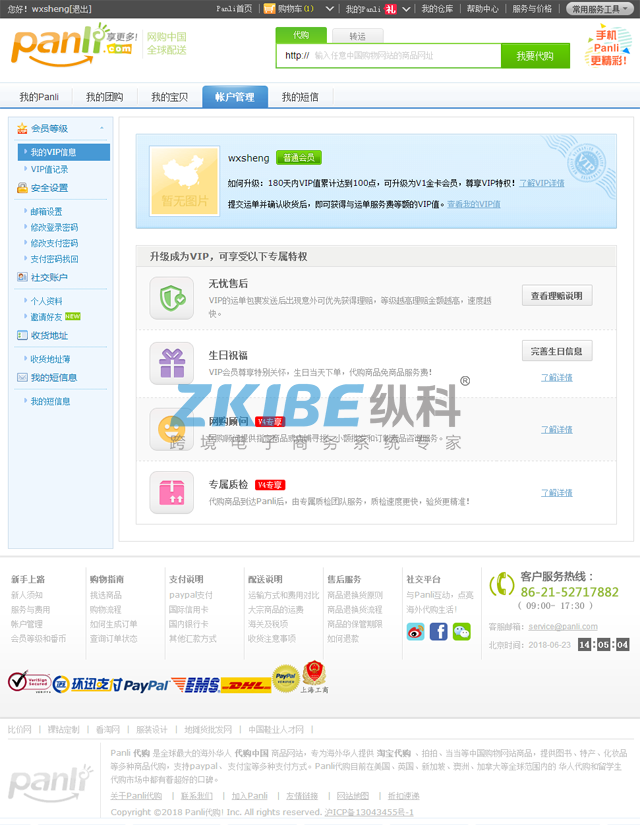Open the 关于Panli代购 footer link
The width and height of the screenshot is (640, 825).
(136, 796)
